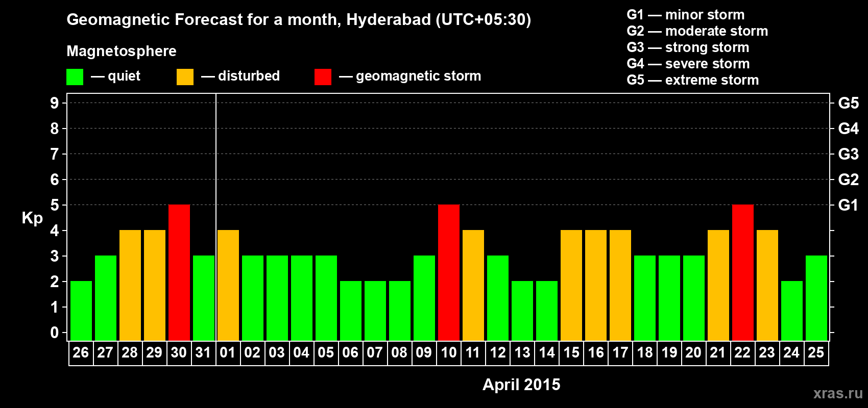Click date label 29 on the axis
868x408 pixels.
tap(154, 352)
